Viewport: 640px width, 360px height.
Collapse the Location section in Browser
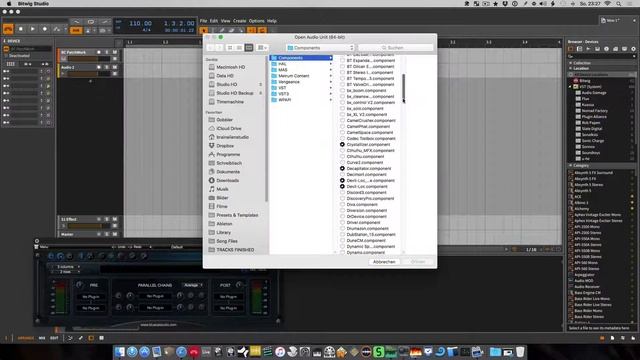[x=571, y=69]
